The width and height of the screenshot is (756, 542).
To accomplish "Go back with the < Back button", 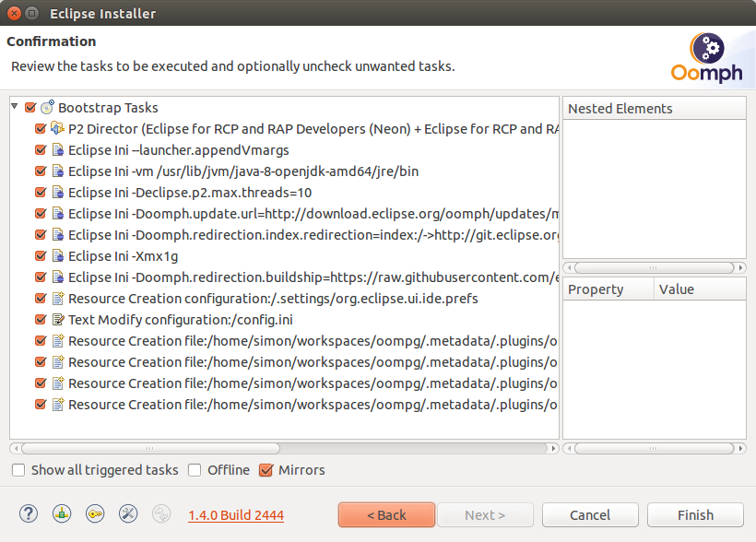I will click(386, 515).
